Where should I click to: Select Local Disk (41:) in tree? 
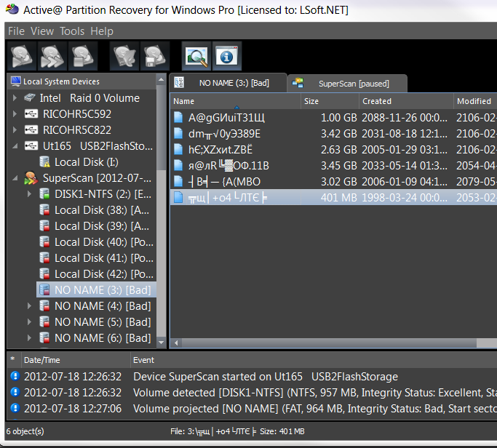click(x=96, y=258)
